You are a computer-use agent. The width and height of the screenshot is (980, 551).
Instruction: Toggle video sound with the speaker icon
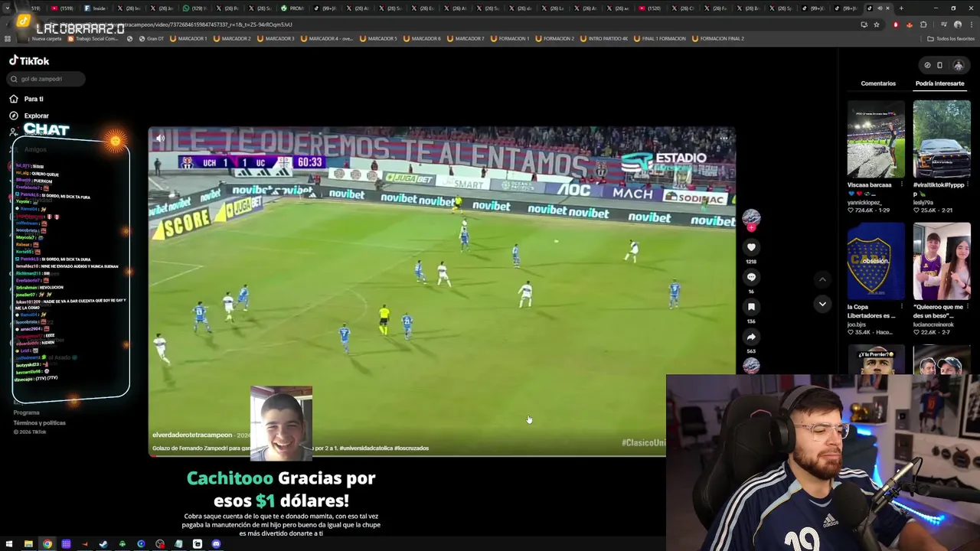[x=160, y=139]
